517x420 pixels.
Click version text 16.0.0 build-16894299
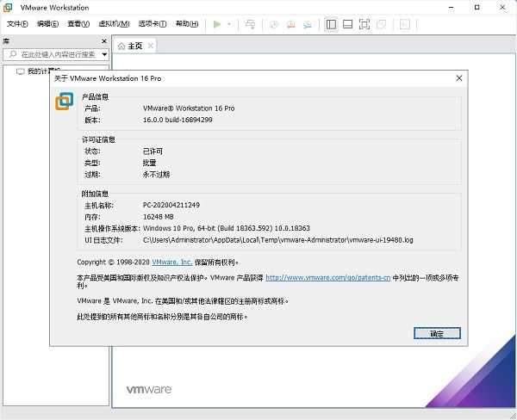178,120
